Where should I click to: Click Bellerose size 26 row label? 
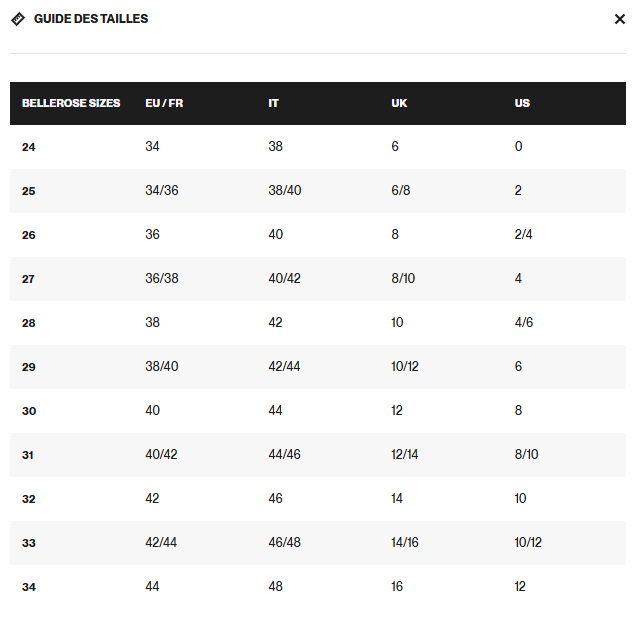[x=29, y=235]
